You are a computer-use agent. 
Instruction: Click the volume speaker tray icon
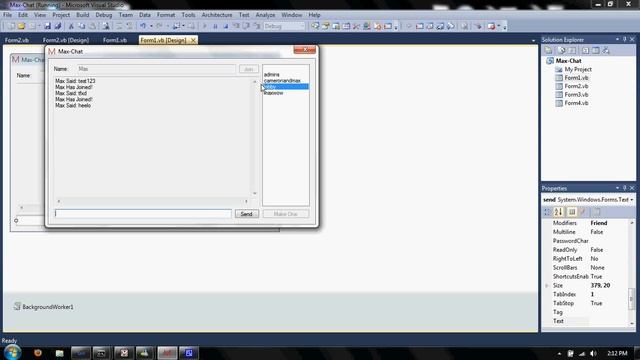[593, 353]
